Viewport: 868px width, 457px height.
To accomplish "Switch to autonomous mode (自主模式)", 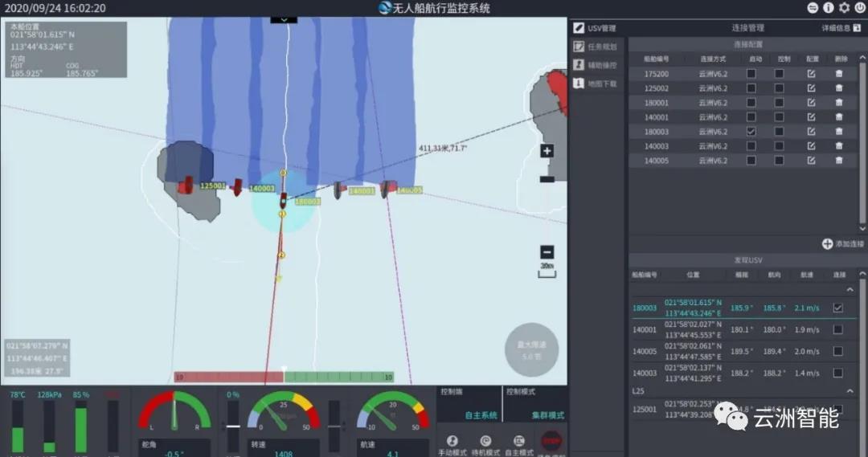I will pos(518,445).
